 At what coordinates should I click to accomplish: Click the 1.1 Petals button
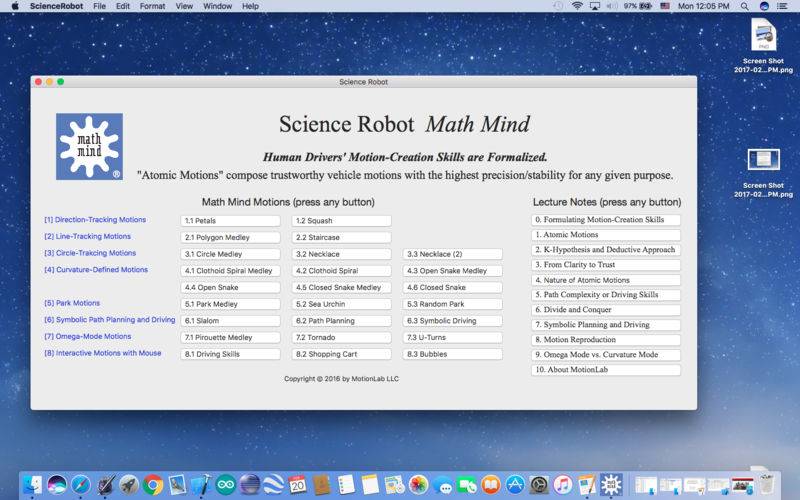click(x=230, y=220)
